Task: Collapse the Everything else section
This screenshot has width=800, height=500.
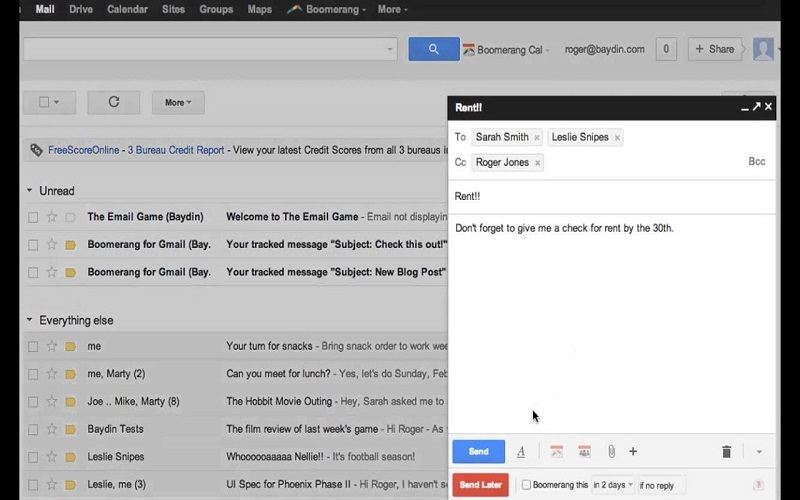Action: [30, 320]
